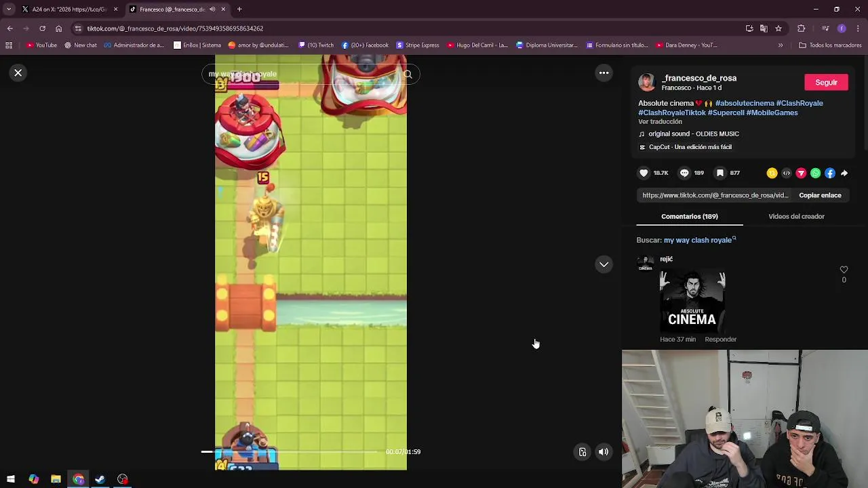Reload the current page
The image size is (868, 488).
[x=42, y=28]
